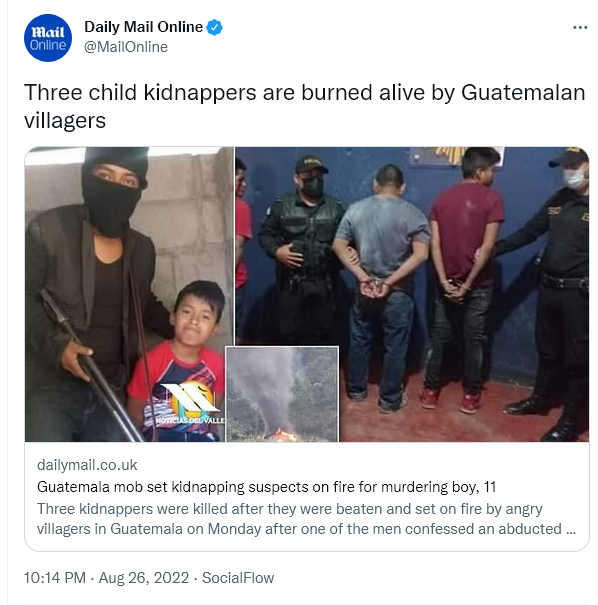Viewport: 598px width, 605px height.
Task: Open the handcuffed suspects with police photo
Action: [x=412, y=294]
